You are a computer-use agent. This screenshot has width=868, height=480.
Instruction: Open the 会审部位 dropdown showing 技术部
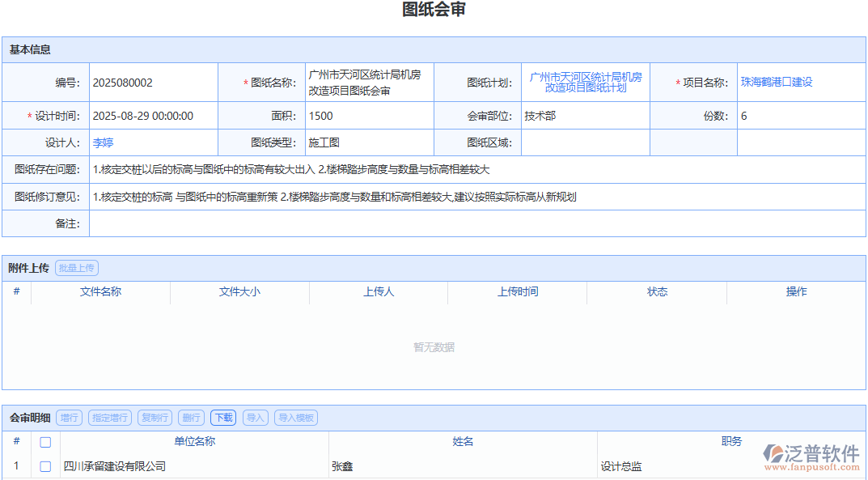[x=586, y=115]
